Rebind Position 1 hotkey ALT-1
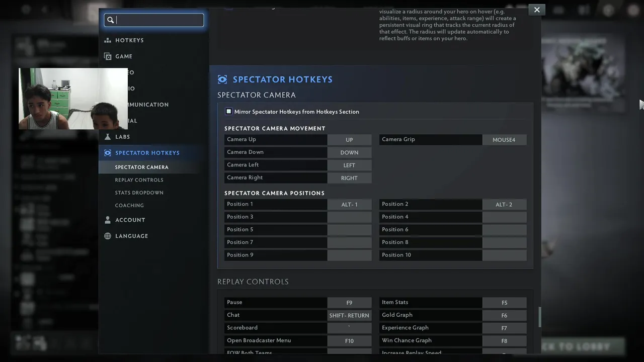644x362 pixels. tap(349, 205)
